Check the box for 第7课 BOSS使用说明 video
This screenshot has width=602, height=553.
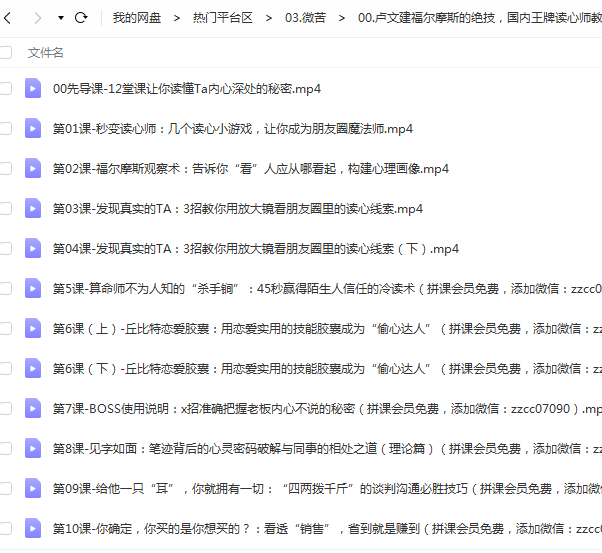point(5,409)
